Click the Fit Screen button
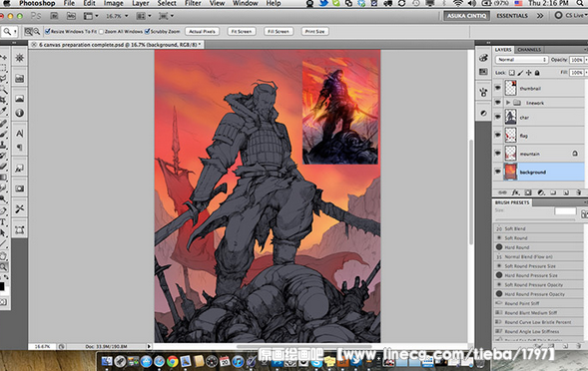588x371 pixels. tap(242, 32)
